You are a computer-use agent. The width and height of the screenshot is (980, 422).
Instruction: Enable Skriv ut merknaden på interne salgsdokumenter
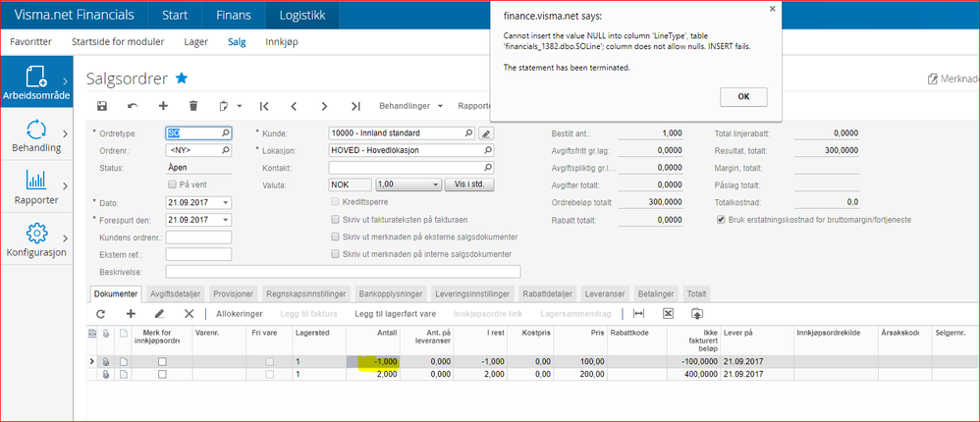(336, 254)
